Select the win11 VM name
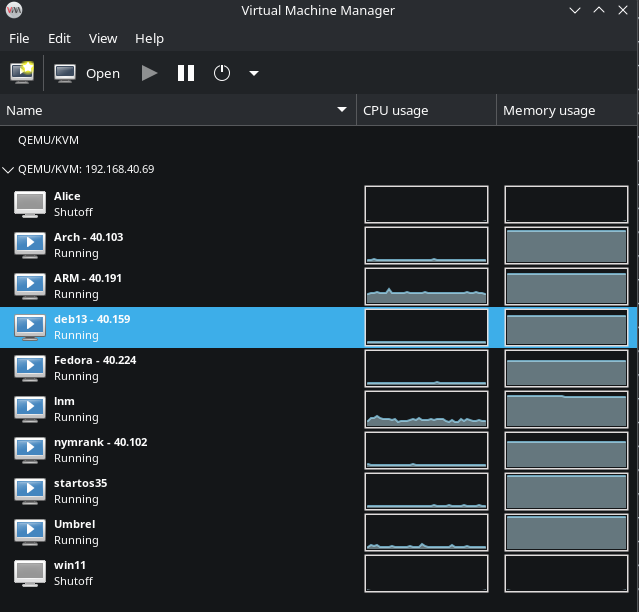This screenshot has width=639, height=612. [70, 565]
